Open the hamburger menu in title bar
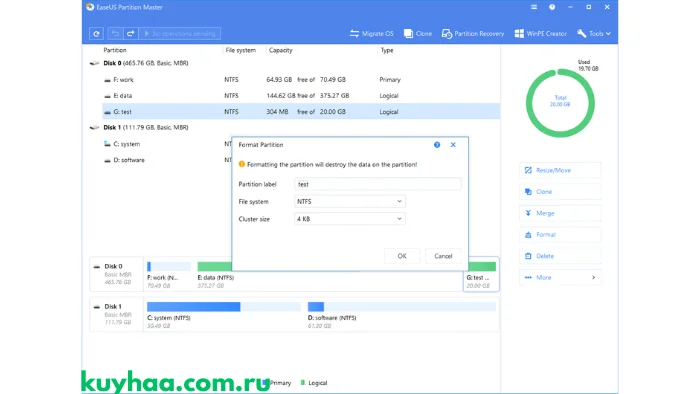 pyautogui.click(x=534, y=7)
